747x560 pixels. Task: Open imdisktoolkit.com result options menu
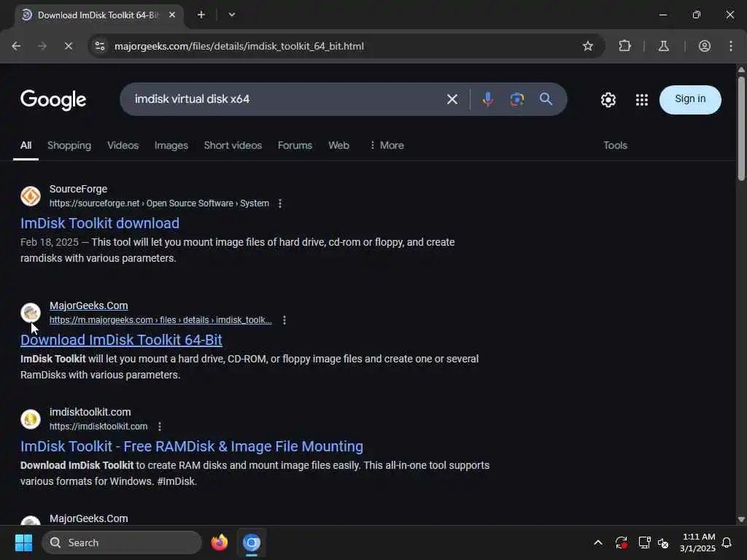pos(160,427)
